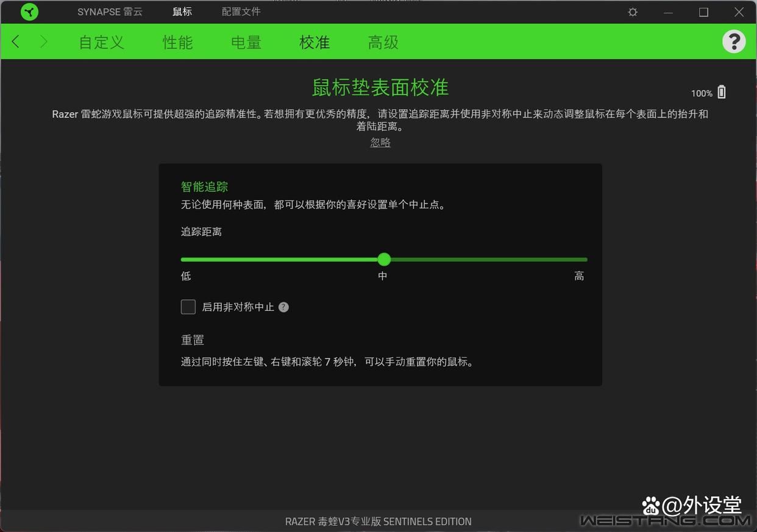Navigate back with the left arrow icon
This screenshot has height=532, width=757.
click(15, 41)
